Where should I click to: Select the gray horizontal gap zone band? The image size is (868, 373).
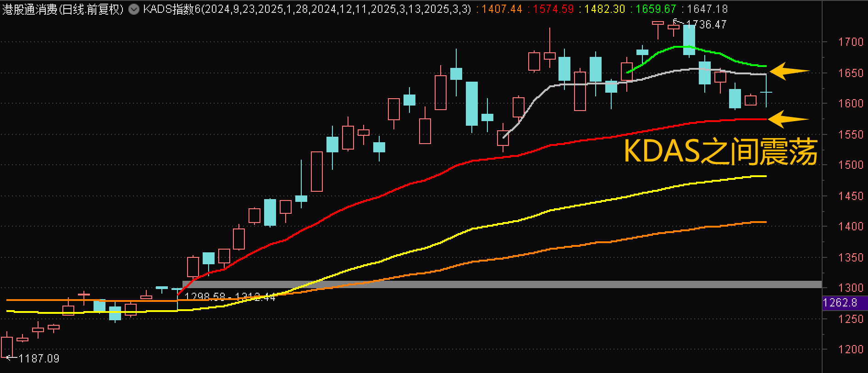tap(502, 284)
